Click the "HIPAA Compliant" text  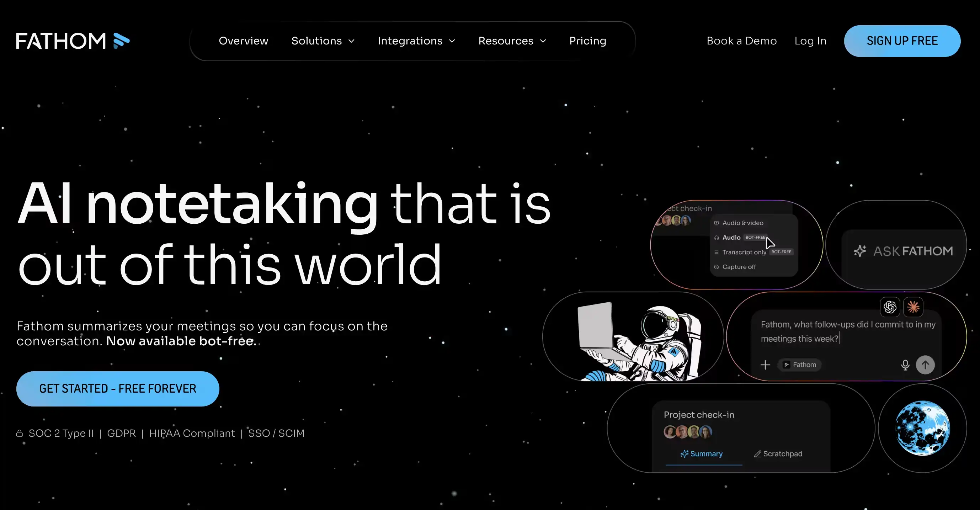(x=192, y=433)
